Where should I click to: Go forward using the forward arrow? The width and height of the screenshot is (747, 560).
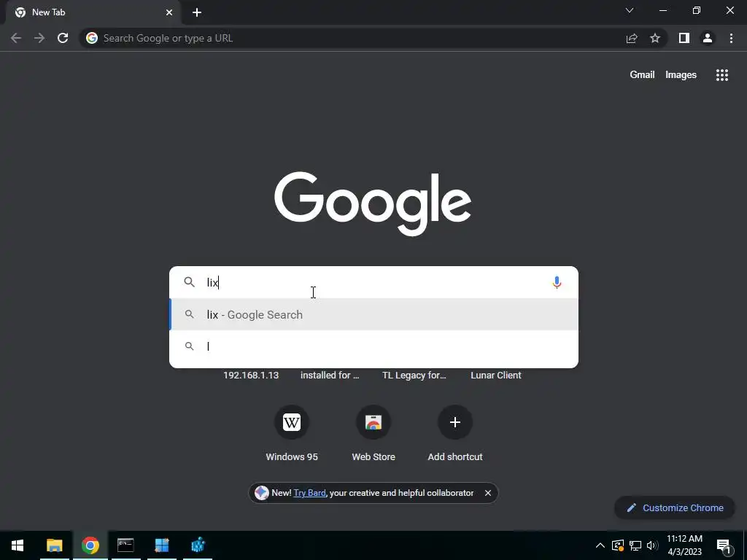[39, 38]
